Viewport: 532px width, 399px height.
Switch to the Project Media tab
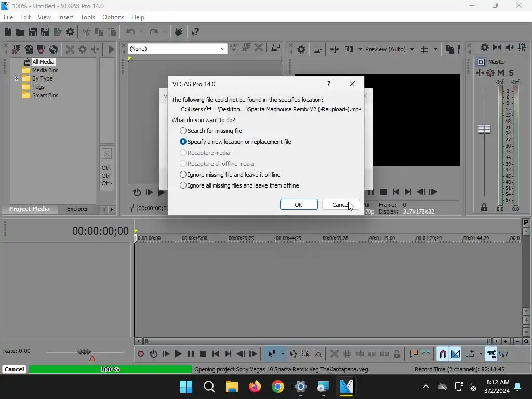pos(30,209)
